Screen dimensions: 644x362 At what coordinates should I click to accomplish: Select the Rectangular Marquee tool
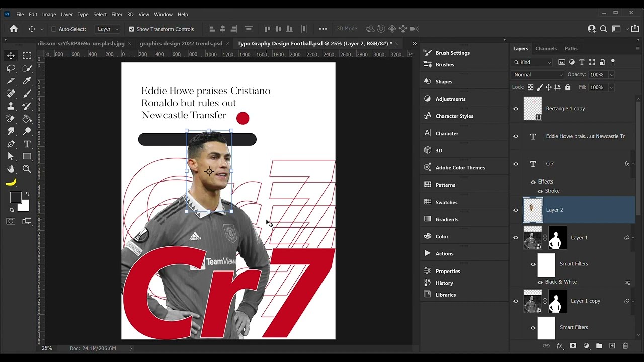click(x=27, y=56)
